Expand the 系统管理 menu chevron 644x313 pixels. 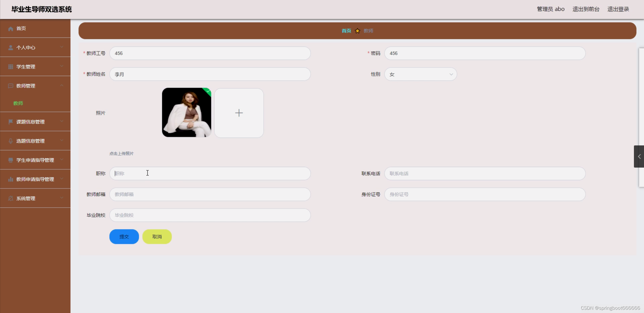62,198
